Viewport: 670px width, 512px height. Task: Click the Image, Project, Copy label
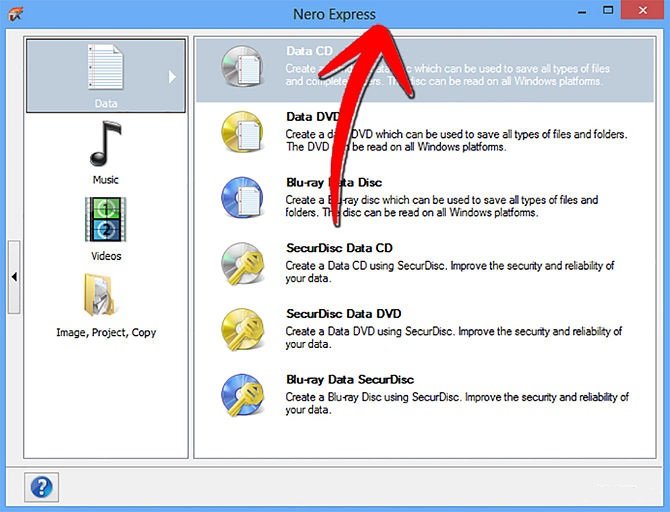click(x=106, y=333)
